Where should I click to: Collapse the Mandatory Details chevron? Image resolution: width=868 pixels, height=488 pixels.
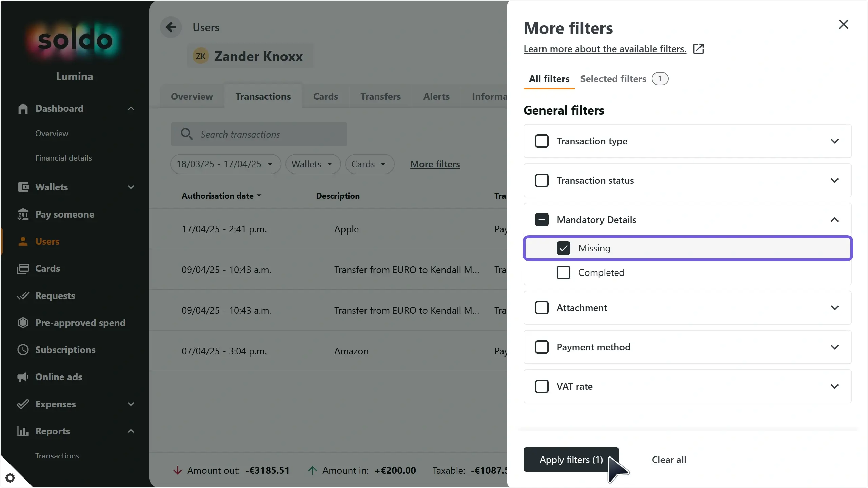(x=835, y=220)
